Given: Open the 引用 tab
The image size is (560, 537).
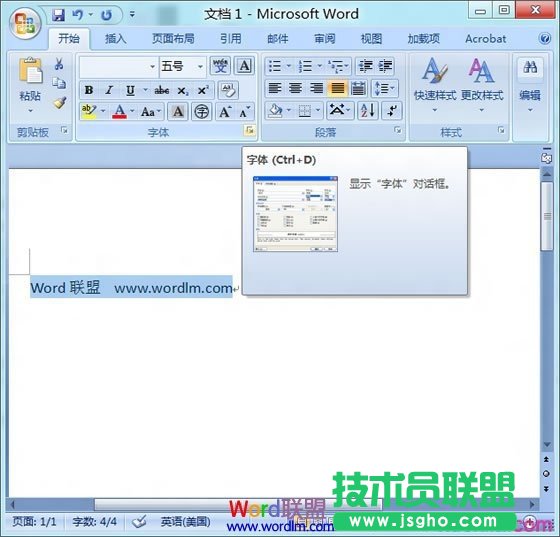Looking at the screenshot, I should [x=230, y=38].
